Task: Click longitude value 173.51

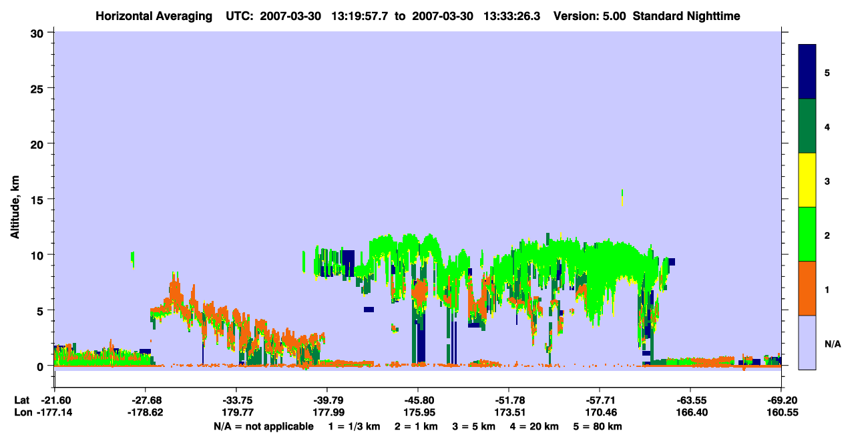Action: 509,412
